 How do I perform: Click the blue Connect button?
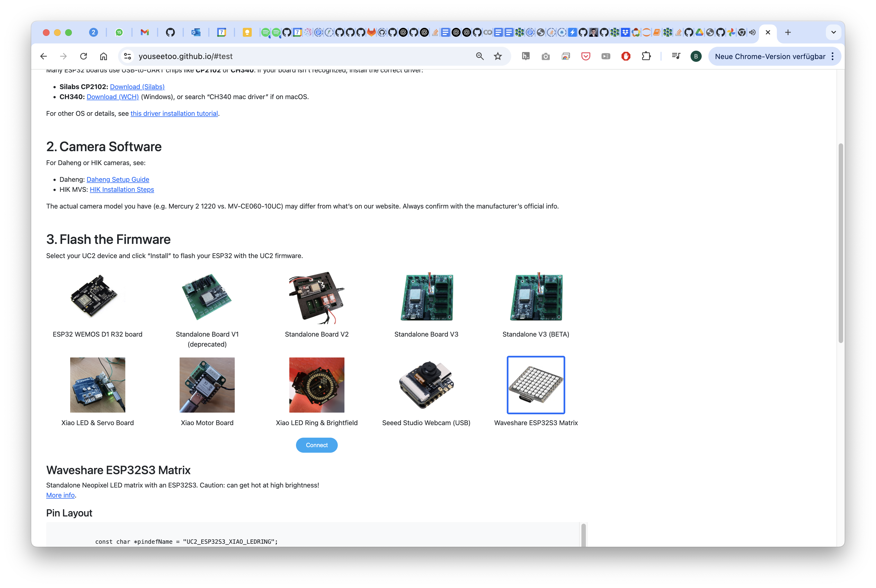coord(317,445)
